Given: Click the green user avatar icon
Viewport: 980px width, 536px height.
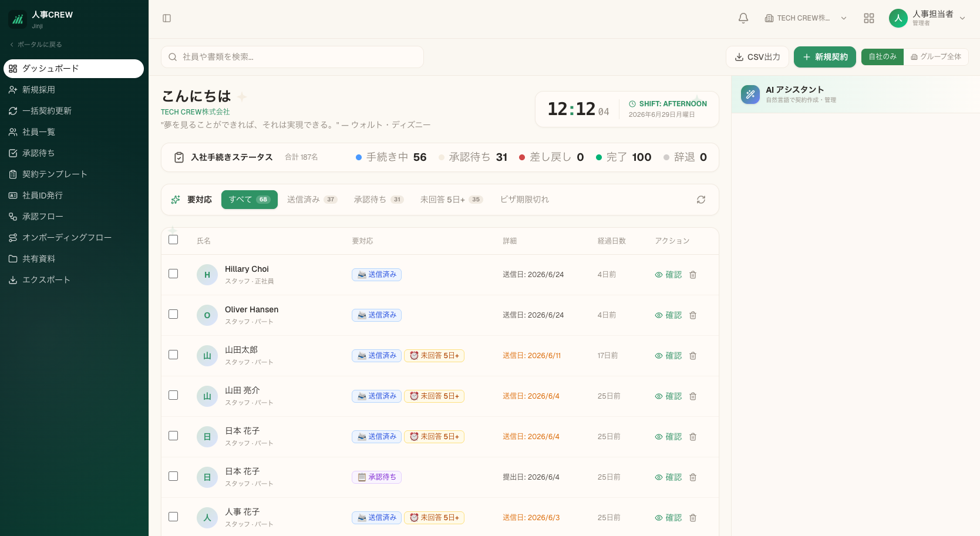Looking at the screenshot, I should 898,18.
